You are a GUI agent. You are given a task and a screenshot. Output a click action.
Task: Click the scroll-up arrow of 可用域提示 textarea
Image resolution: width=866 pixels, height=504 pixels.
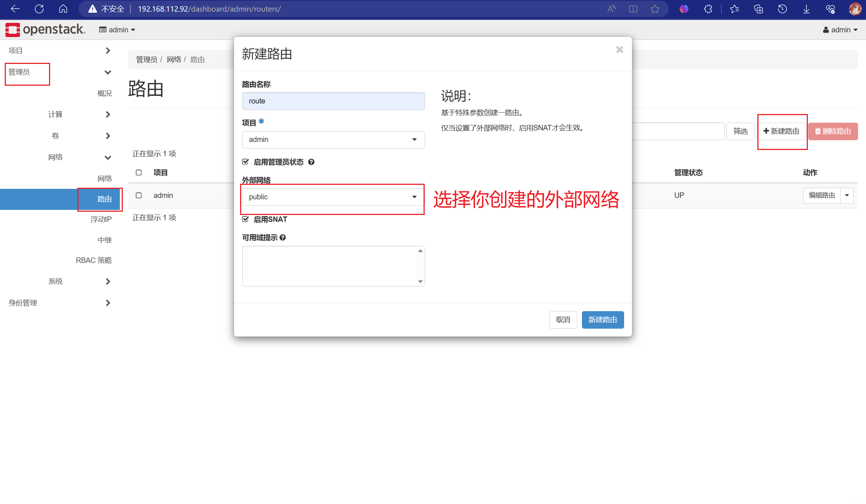[x=421, y=250]
